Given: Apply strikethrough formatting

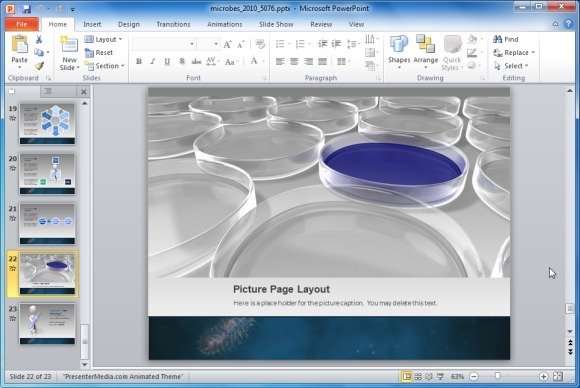Looking at the screenshot, I should coord(196,61).
